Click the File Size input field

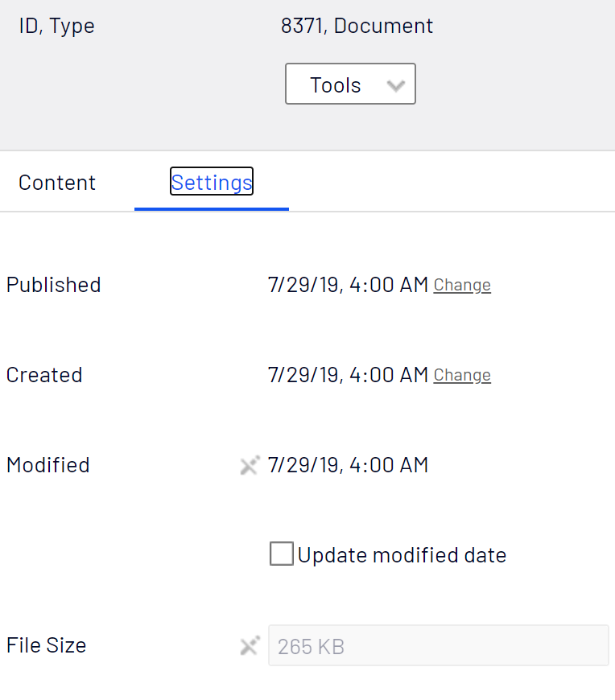pos(438,645)
